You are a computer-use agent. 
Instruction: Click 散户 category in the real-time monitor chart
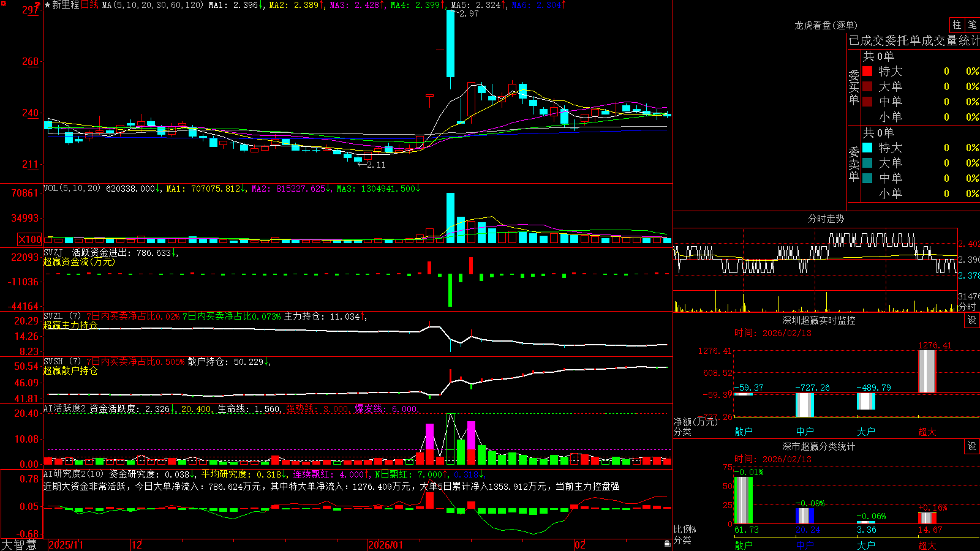[x=744, y=432]
